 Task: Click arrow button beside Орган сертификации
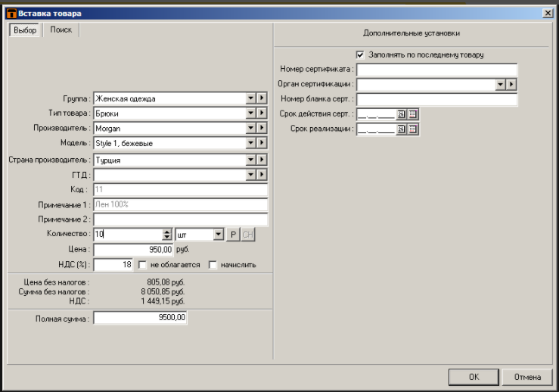[x=511, y=84]
